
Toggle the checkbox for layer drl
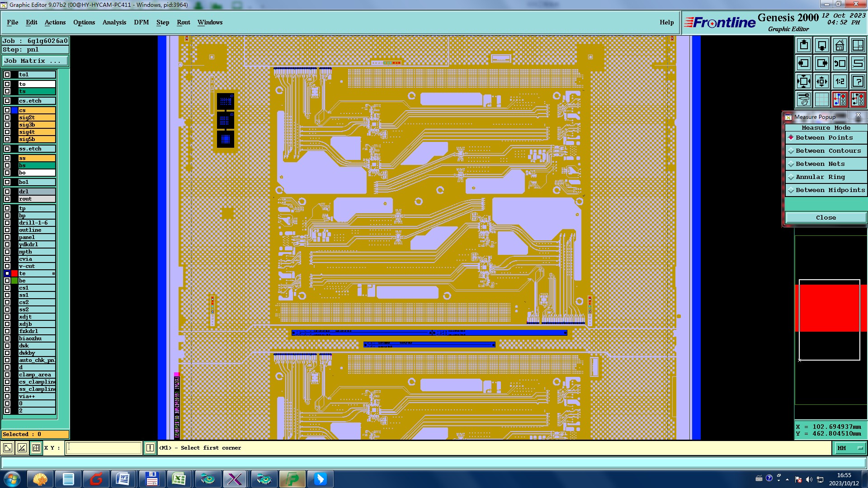click(7, 192)
